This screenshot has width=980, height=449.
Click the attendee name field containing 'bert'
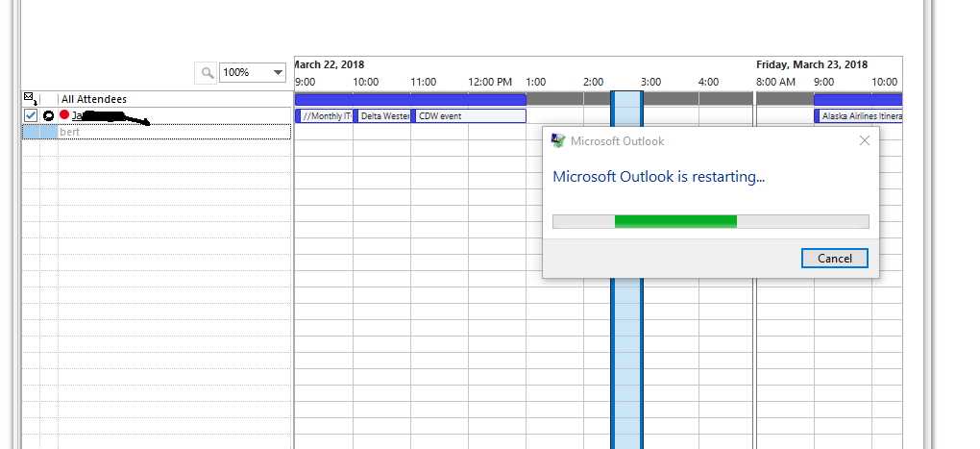pos(174,132)
